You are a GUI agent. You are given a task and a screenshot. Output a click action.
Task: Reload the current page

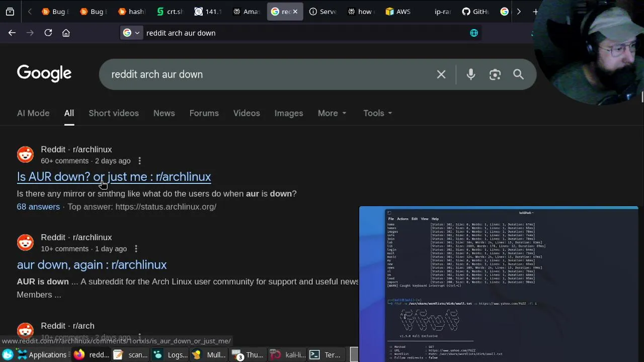pyautogui.click(x=48, y=33)
